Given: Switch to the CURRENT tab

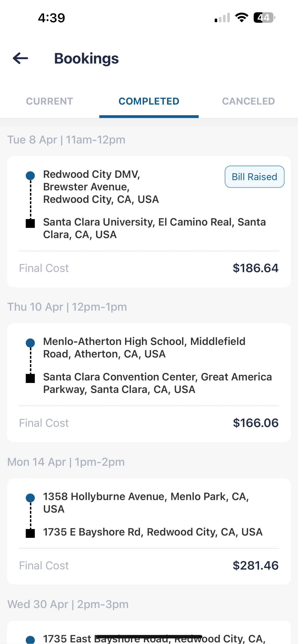Looking at the screenshot, I should 49,101.
